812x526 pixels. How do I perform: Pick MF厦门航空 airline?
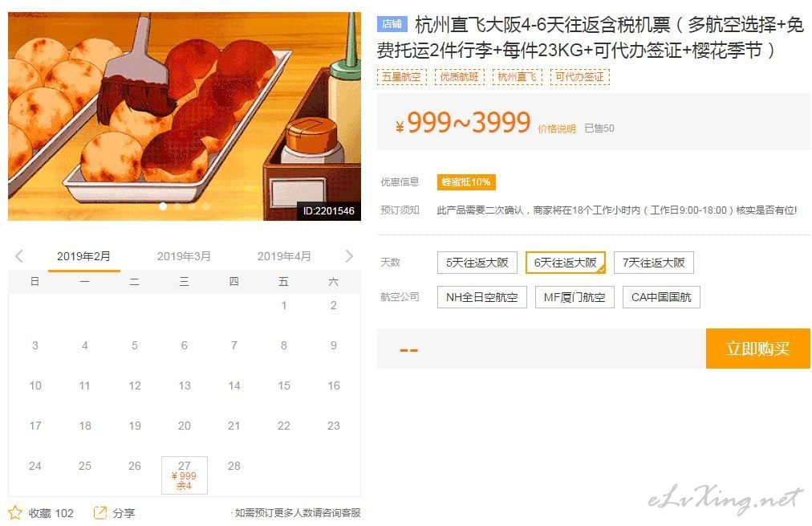pos(574,297)
